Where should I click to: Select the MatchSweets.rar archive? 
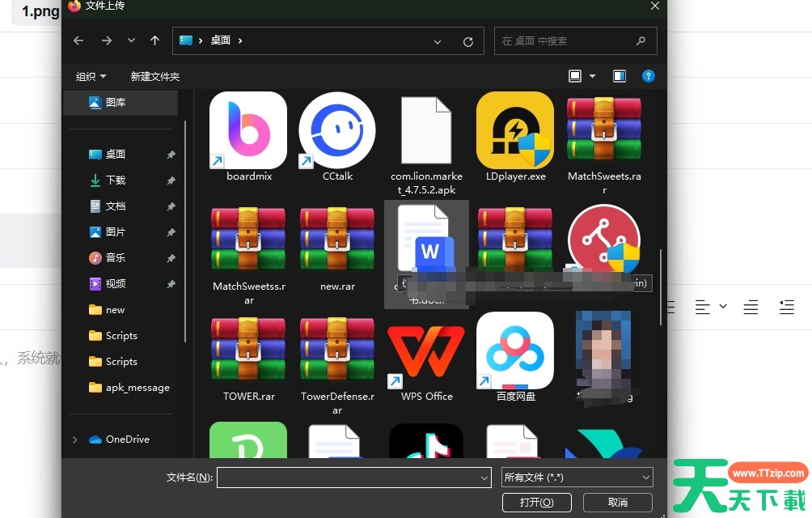pos(603,130)
